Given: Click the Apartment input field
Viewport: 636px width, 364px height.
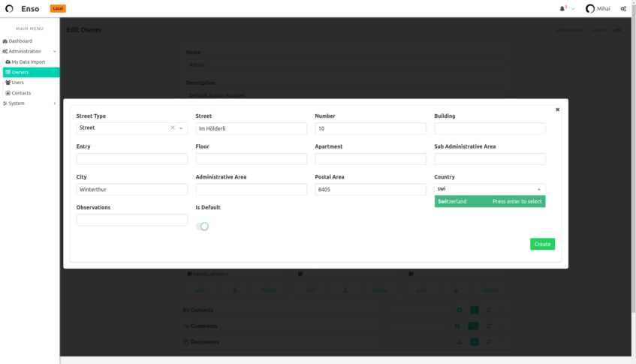Looking at the screenshot, I should pos(370,159).
